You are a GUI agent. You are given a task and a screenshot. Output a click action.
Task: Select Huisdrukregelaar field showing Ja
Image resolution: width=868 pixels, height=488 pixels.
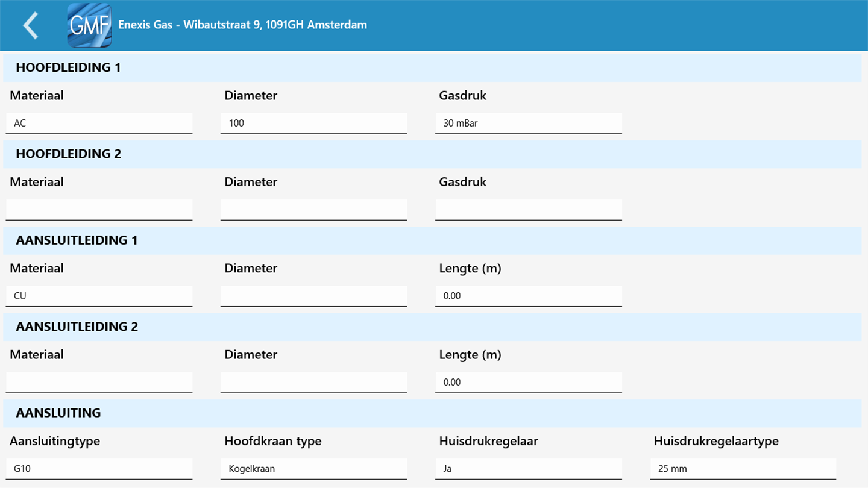[529, 469]
